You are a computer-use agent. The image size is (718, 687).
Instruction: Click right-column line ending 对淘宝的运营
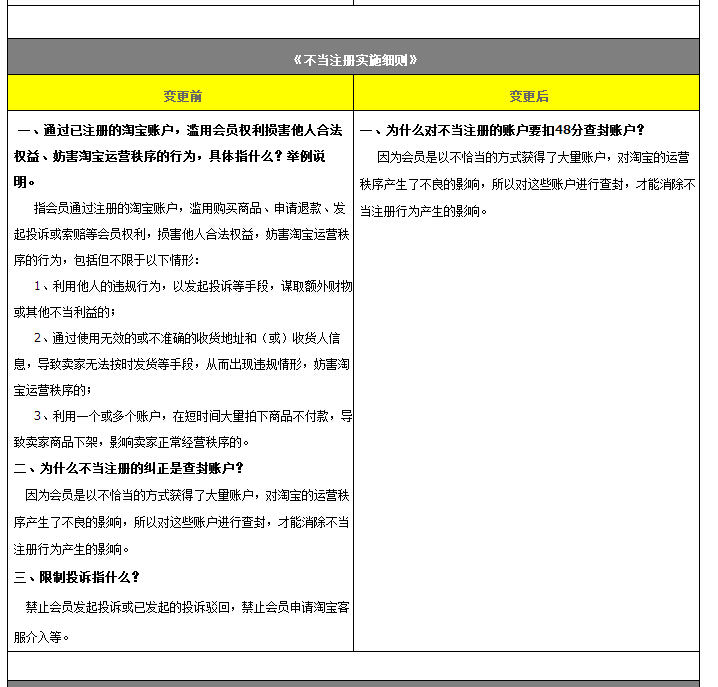pyautogui.click(x=533, y=158)
